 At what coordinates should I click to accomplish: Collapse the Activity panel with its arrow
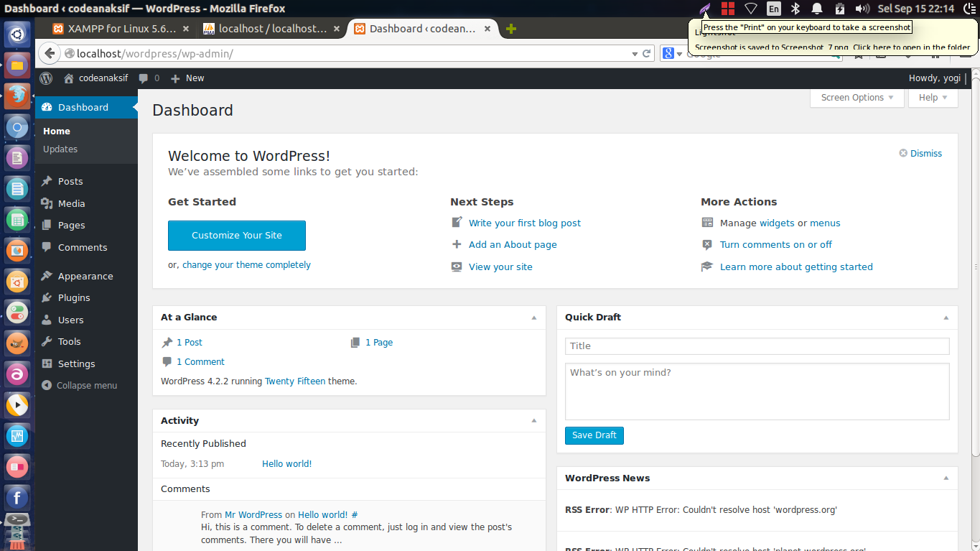pyautogui.click(x=533, y=420)
